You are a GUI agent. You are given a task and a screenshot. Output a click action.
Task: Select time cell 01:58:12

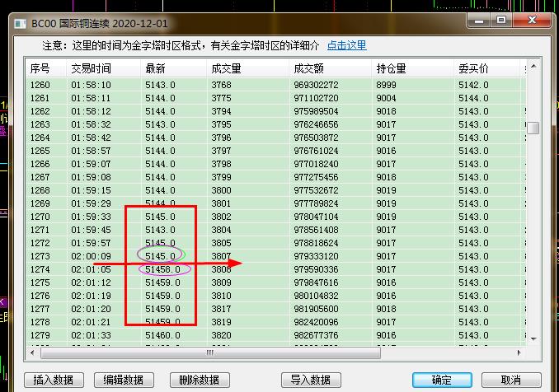coord(91,111)
